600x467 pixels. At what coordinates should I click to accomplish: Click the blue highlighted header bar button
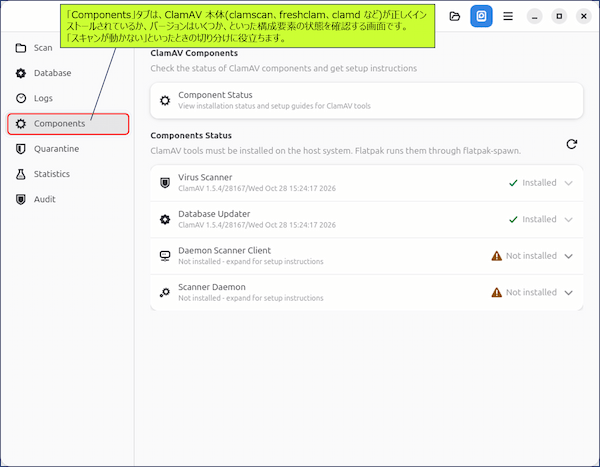coord(481,16)
